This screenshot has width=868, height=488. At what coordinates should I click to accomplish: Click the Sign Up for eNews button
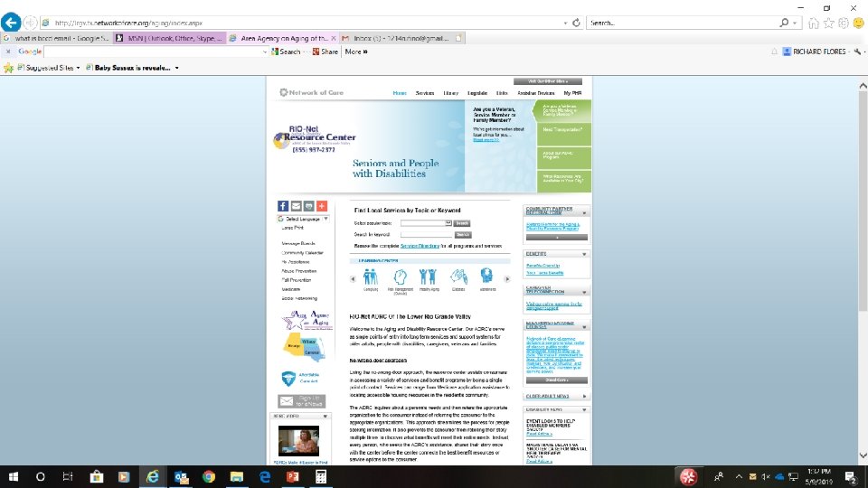(302, 400)
